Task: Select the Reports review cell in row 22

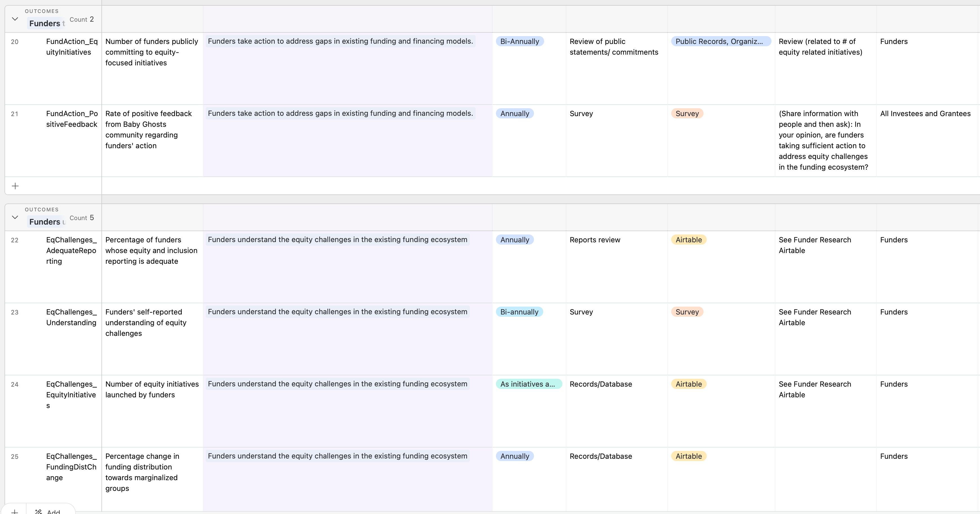Action: tap(595, 239)
